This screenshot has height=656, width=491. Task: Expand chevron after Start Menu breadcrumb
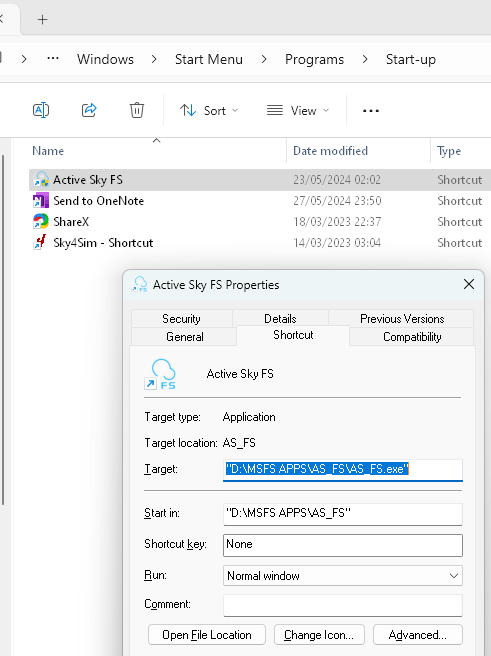tap(264, 59)
